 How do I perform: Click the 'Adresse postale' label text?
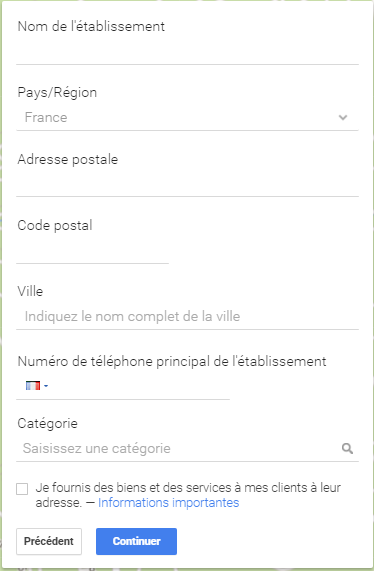click(68, 160)
